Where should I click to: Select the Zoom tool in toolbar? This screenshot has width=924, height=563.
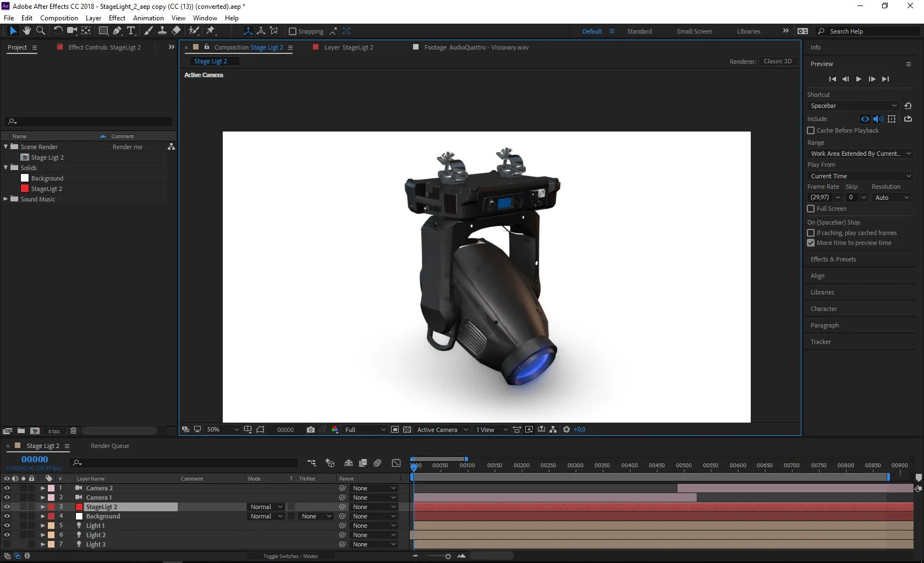(x=40, y=31)
